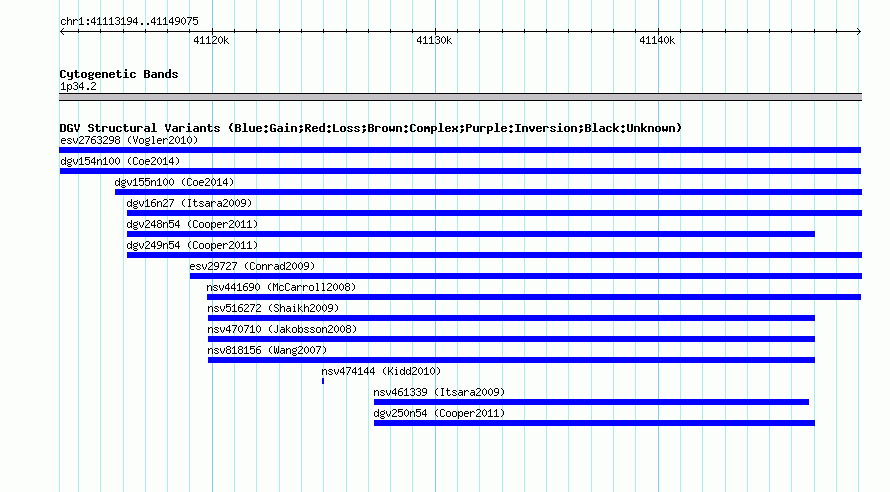Select the dgv154n100 (Coe2014) label
The image size is (890, 492).
(120, 161)
